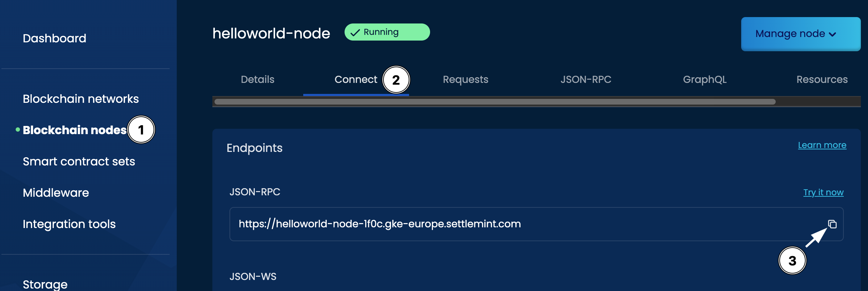Open Smart contract sets

[79, 161]
